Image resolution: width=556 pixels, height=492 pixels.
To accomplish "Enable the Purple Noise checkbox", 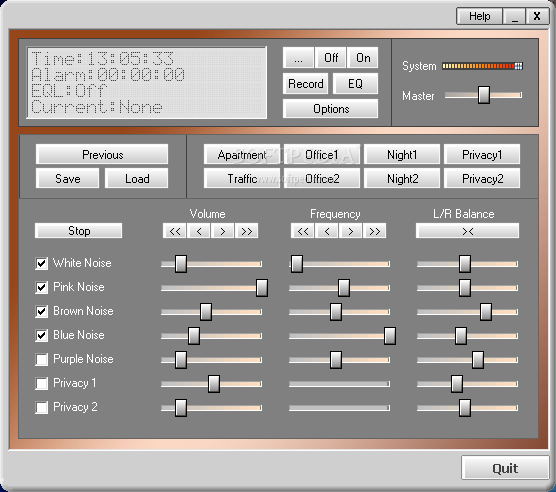I will coord(41,359).
